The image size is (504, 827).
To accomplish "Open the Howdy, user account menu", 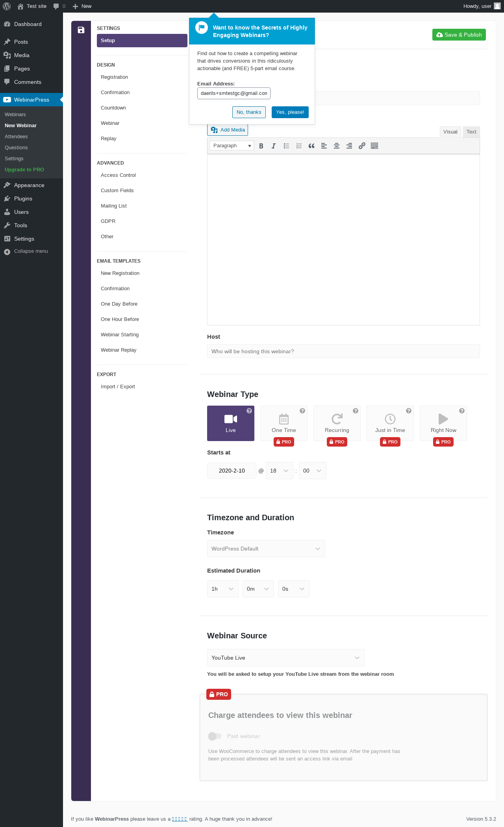I will click(x=482, y=6).
